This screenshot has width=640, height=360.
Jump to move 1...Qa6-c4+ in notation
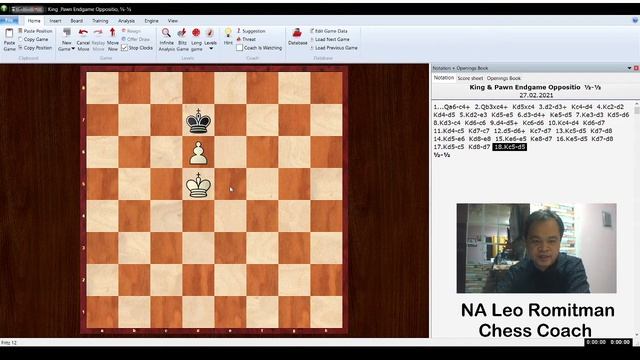451,107
